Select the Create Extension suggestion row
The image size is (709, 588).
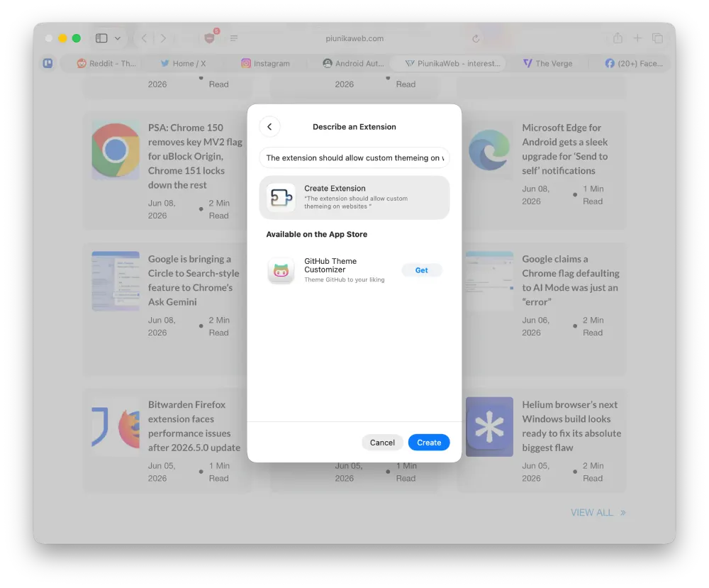click(x=354, y=197)
